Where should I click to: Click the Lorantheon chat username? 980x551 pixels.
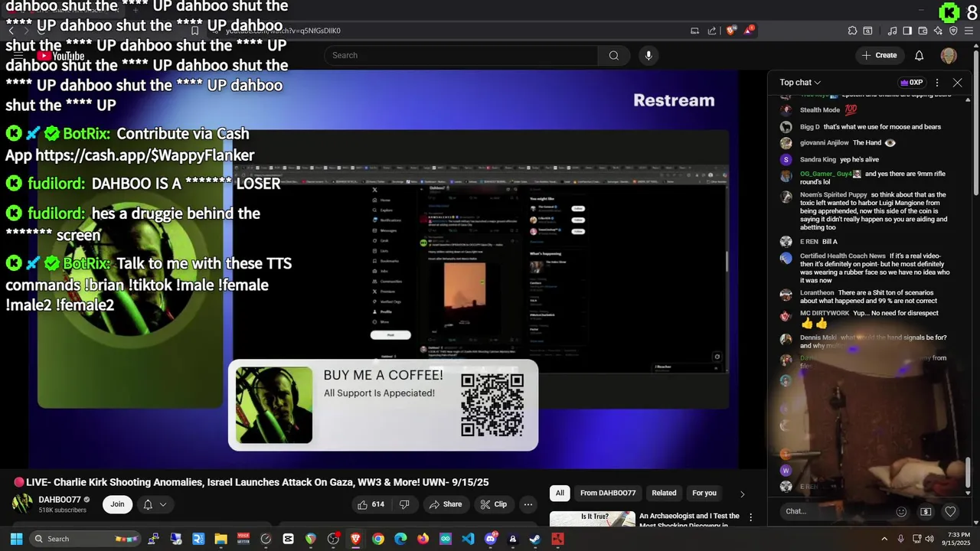click(x=817, y=293)
